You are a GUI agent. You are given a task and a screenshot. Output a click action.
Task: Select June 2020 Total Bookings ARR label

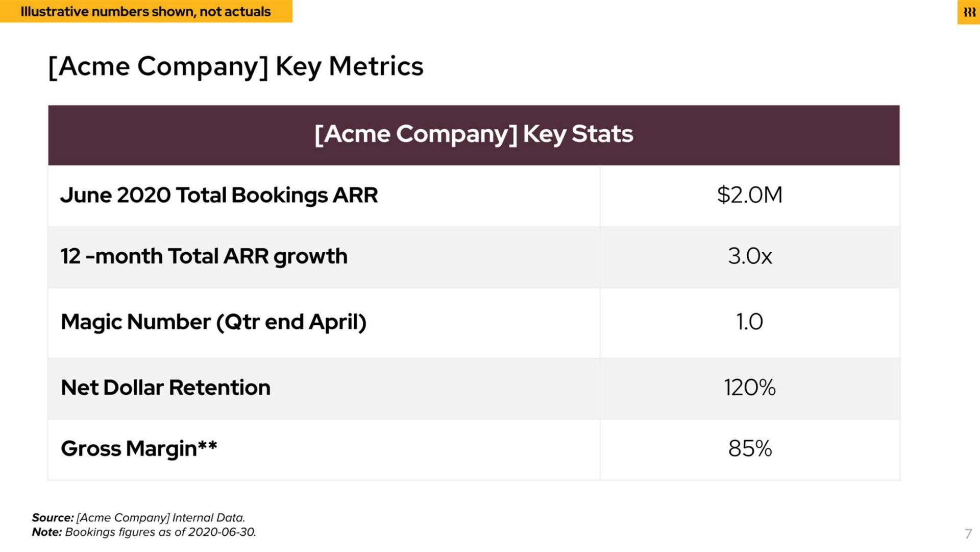coord(219,196)
